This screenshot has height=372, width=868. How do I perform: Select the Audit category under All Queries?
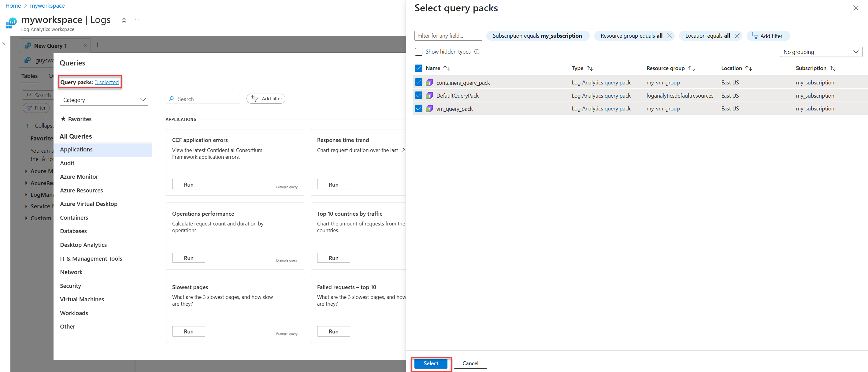[x=67, y=163]
